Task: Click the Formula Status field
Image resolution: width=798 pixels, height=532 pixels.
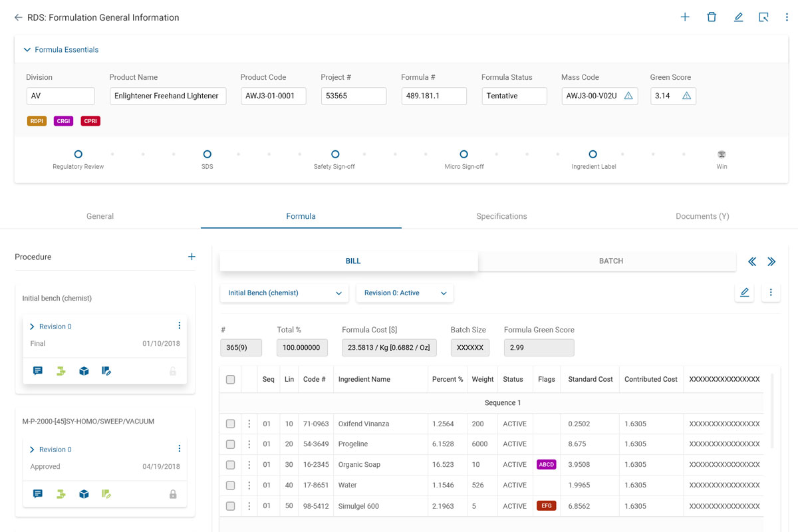Action: (x=514, y=96)
